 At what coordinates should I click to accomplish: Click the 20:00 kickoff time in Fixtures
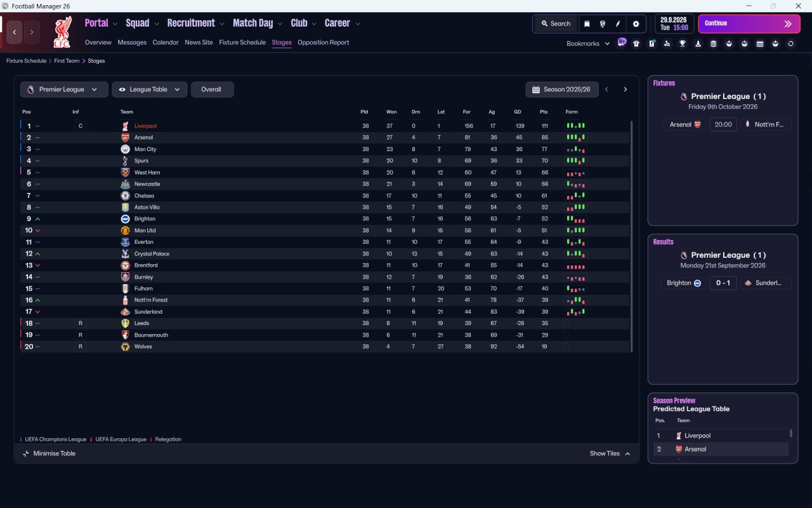tap(723, 124)
